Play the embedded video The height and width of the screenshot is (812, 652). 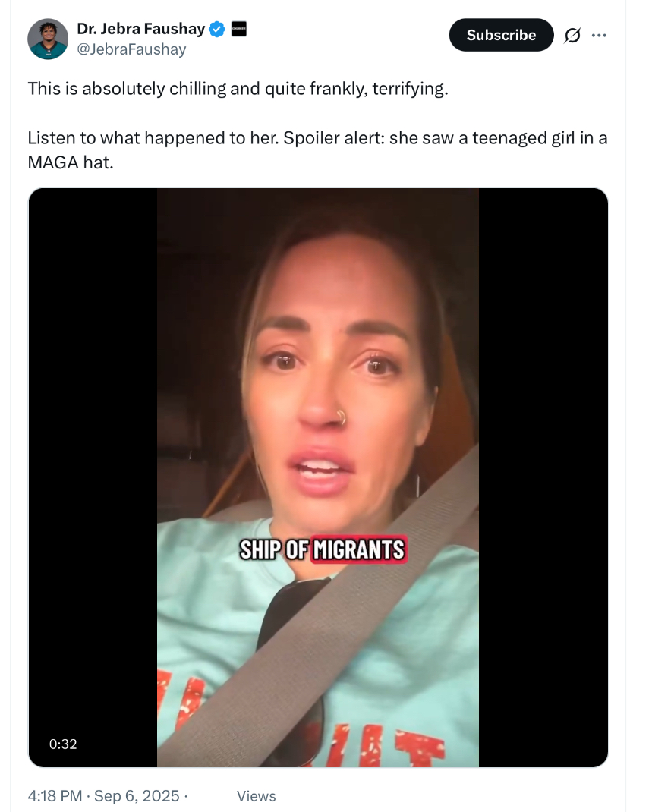pyautogui.click(x=318, y=477)
